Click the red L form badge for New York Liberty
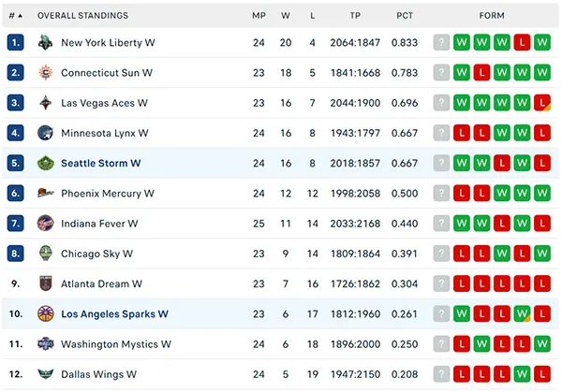The height and width of the screenshot is (392, 562). coord(522,43)
